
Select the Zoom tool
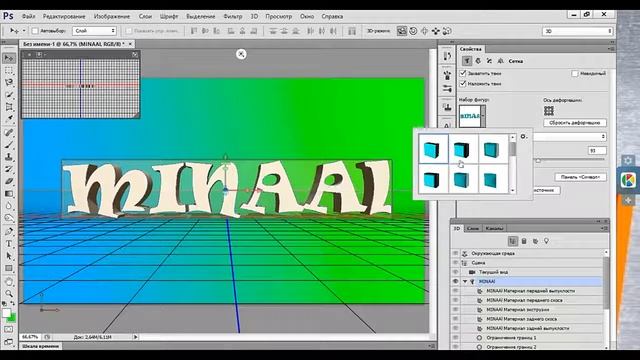(9, 293)
